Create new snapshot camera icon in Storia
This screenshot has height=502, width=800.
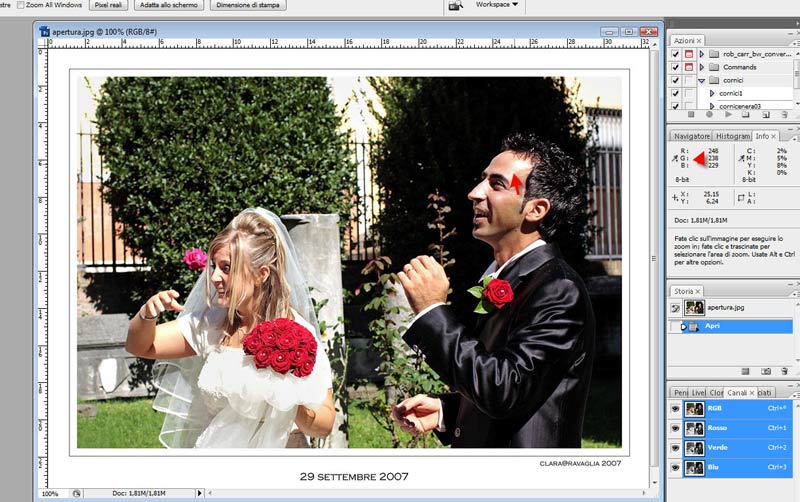tap(766, 371)
